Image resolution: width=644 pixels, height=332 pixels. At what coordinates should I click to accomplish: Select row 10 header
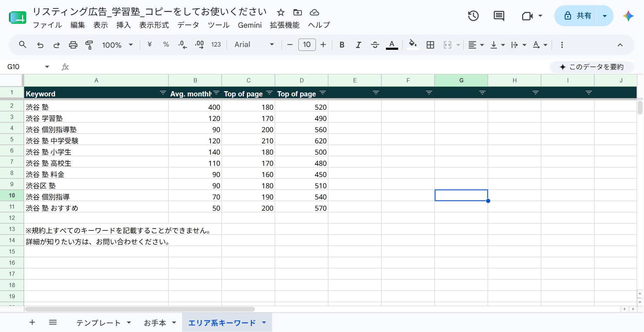click(x=12, y=195)
